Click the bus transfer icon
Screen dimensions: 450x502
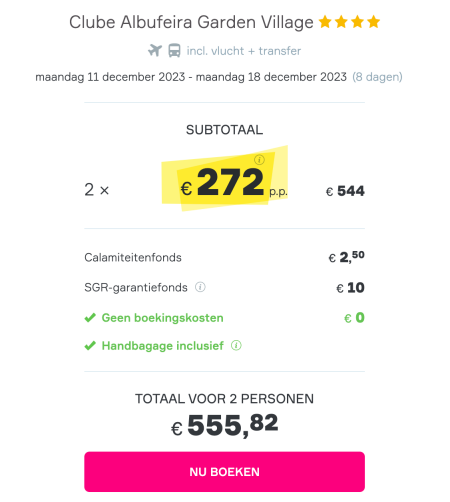coord(174,51)
